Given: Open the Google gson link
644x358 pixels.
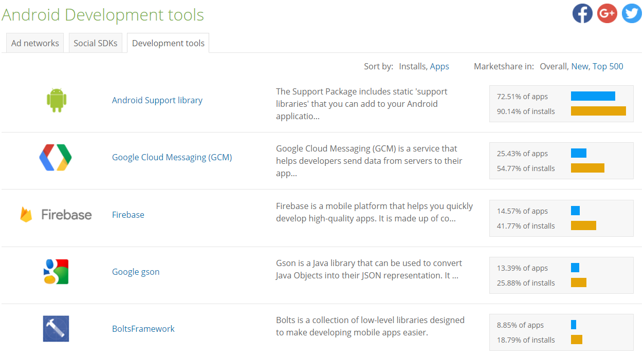Looking at the screenshot, I should 136,272.
